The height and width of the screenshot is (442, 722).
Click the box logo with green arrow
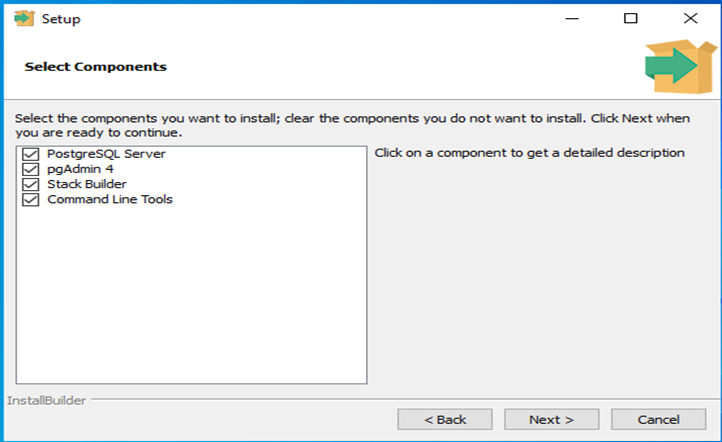click(681, 67)
